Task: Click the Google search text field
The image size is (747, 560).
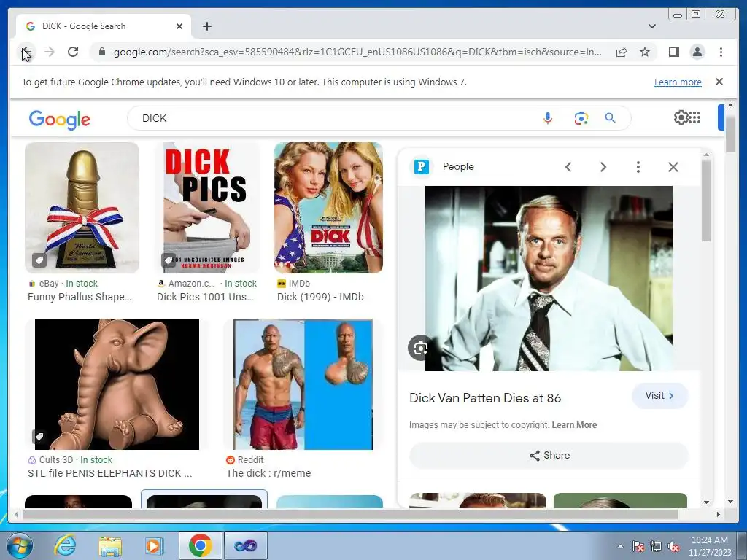Action: 333,118
